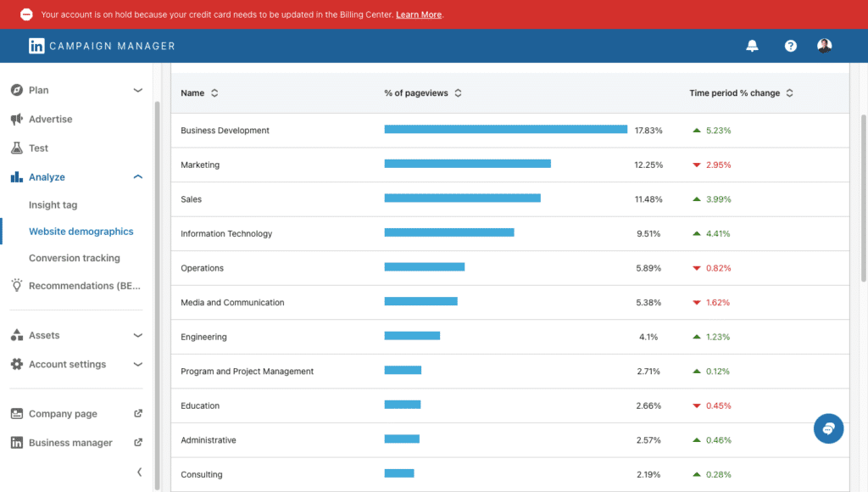Select Media and Communication row name
868x492 pixels.
point(232,303)
